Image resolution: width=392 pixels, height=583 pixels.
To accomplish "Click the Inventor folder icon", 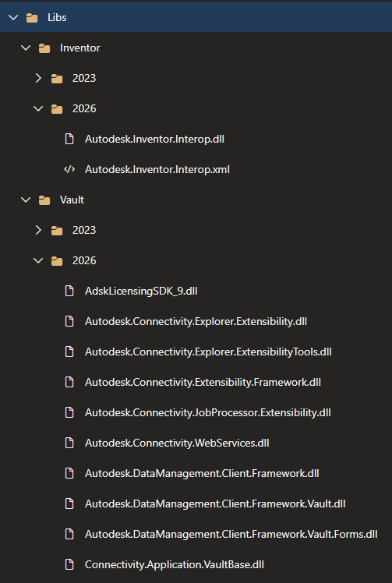I will tap(44, 48).
